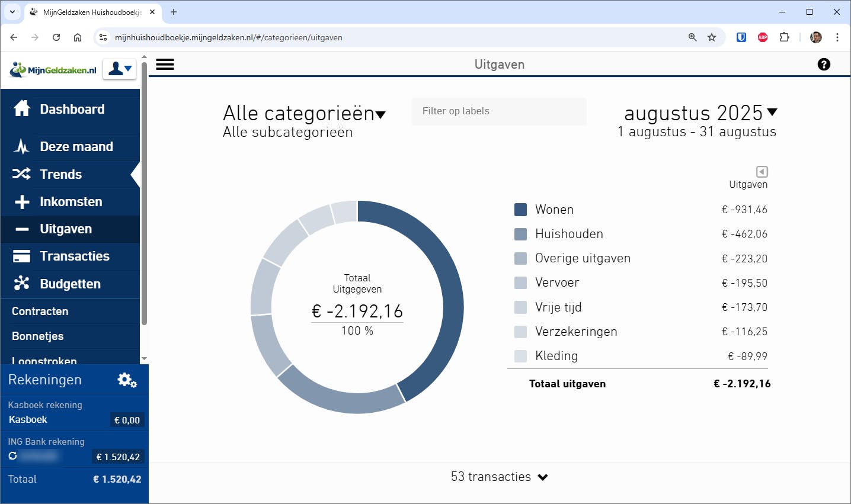Image resolution: width=851 pixels, height=504 pixels.
Task: Go to browser home page
Action: 78,37
